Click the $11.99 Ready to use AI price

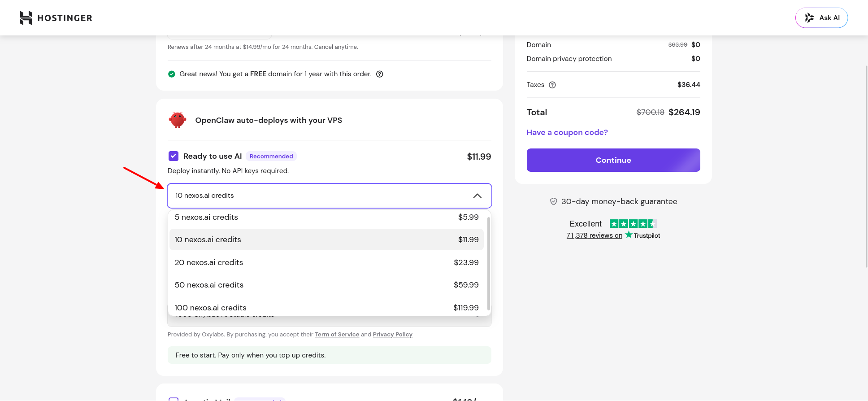click(x=479, y=157)
